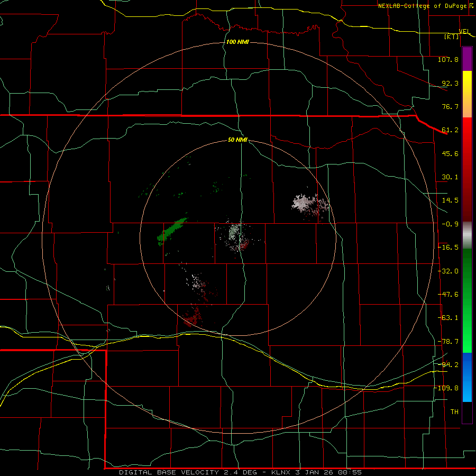The width and height of the screenshot is (476, 476).
Task: Click the blue segment of the velocity scale
Action: [467, 377]
